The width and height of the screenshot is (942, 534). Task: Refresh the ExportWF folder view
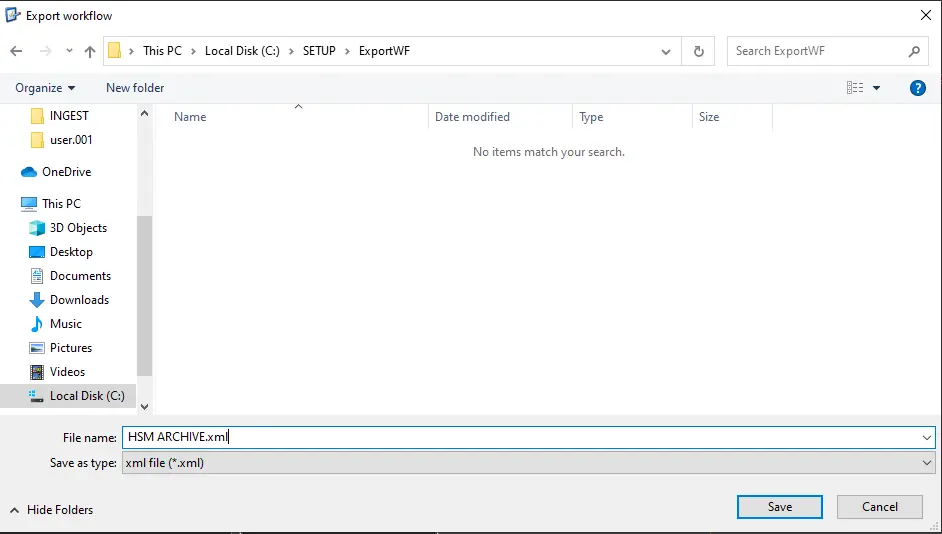[x=698, y=51]
